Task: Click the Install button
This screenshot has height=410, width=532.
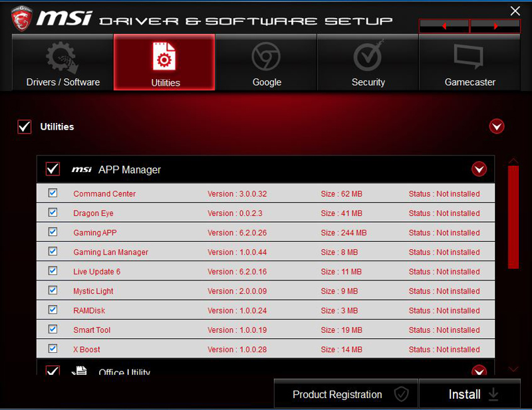Action: [469, 394]
